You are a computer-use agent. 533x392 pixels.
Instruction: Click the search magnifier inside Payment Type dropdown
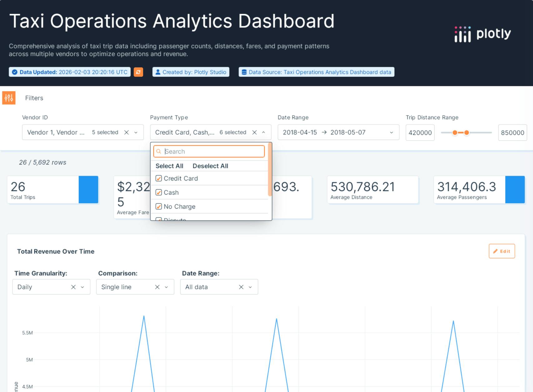pyautogui.click(x=159, y=151)
